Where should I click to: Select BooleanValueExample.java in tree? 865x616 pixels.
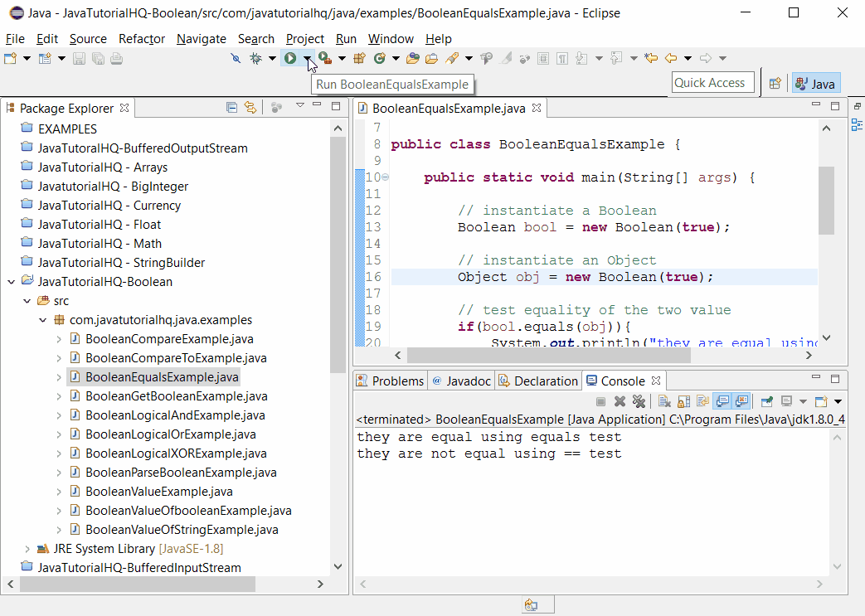(x=159, y=492)
